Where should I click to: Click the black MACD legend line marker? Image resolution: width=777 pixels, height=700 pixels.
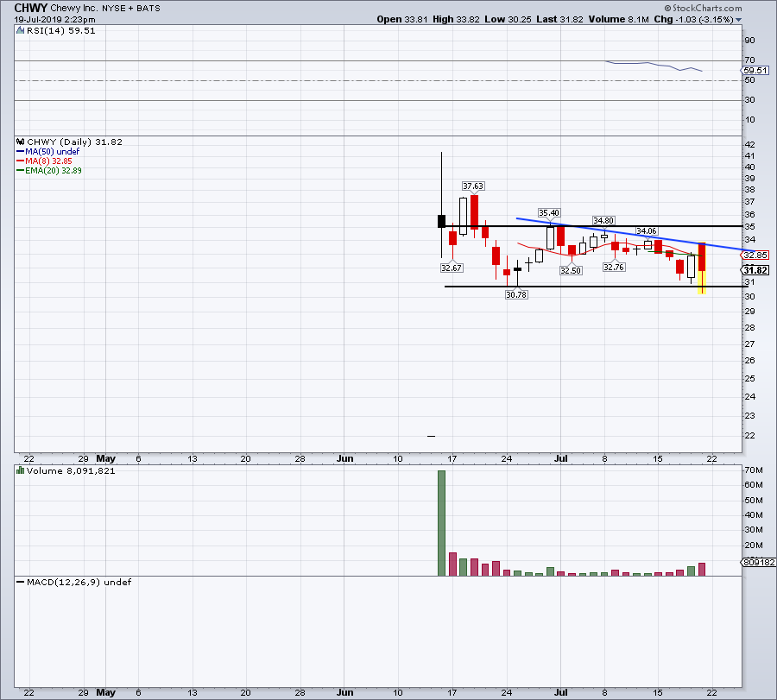coord(21,582)
